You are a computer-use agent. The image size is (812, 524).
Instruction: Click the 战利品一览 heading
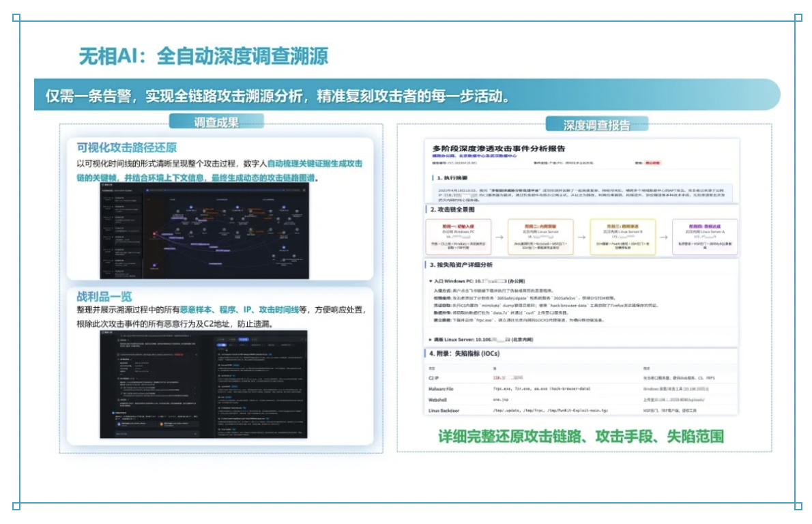point(104,297)
